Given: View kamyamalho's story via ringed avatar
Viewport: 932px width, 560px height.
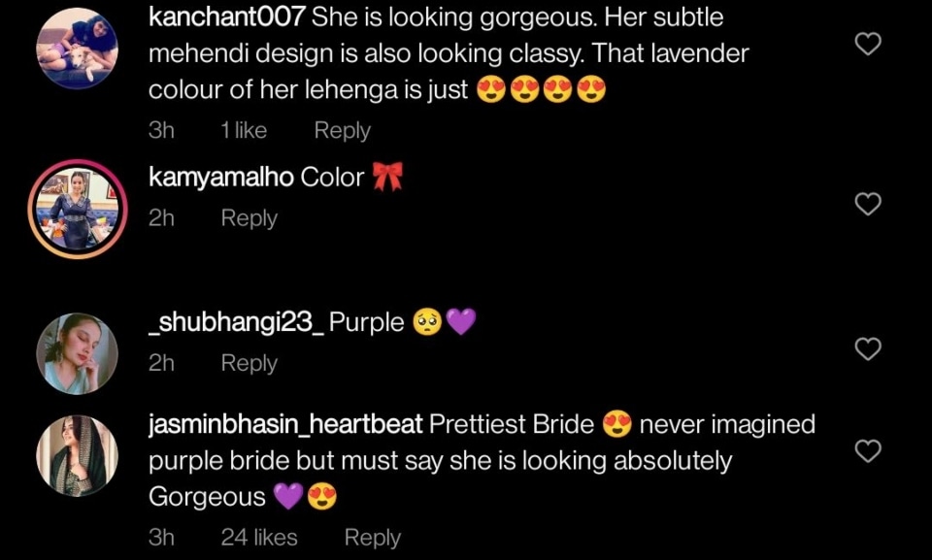Looking at the screenshot, I should click(x=78, y=209).
